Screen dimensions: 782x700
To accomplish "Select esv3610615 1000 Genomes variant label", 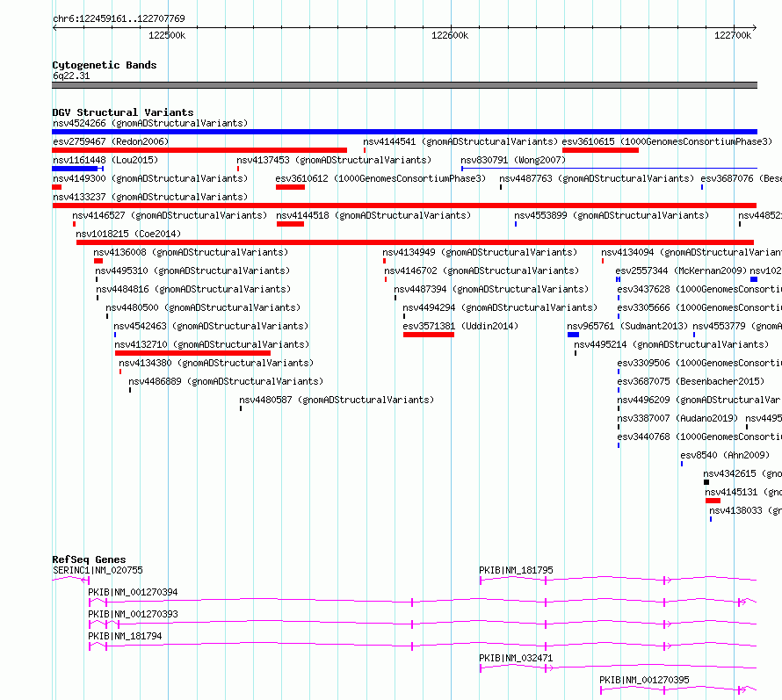I will coord(667,141).
